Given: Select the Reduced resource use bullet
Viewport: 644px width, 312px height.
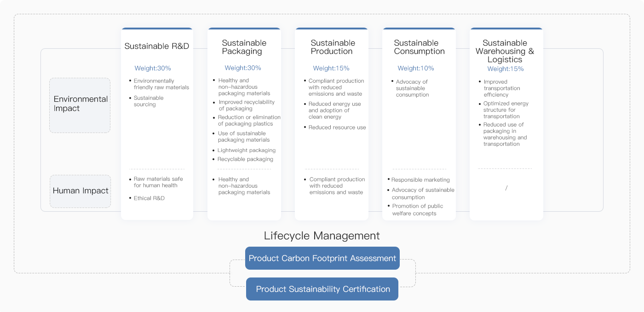Looking at the screenshot, I should [337, 127].
